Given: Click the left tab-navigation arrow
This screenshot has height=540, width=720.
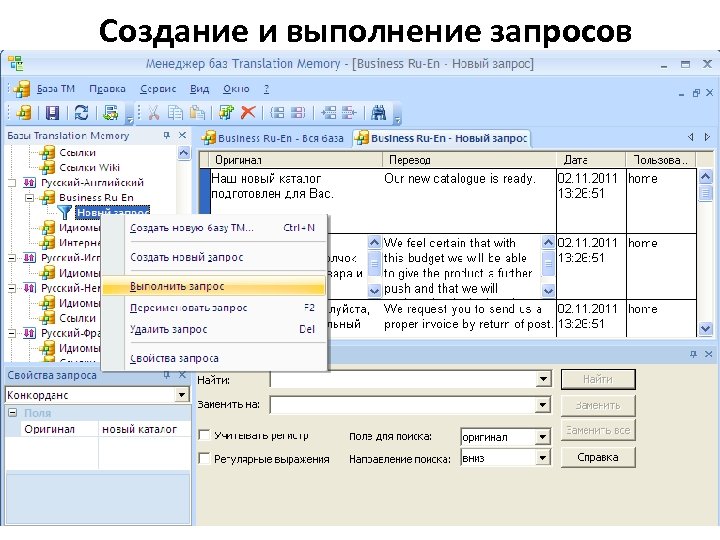Looking at the screenshot, I should (x=691, y=137).
